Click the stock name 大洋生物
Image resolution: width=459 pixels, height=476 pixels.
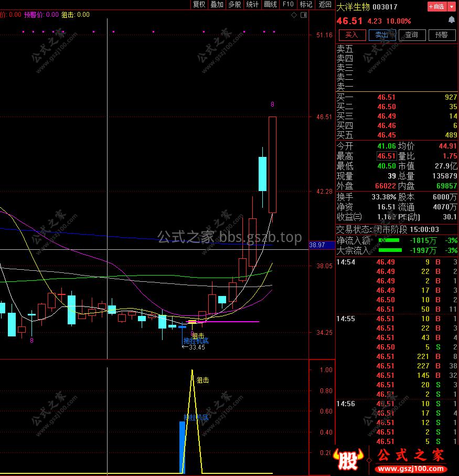(353, 7)
